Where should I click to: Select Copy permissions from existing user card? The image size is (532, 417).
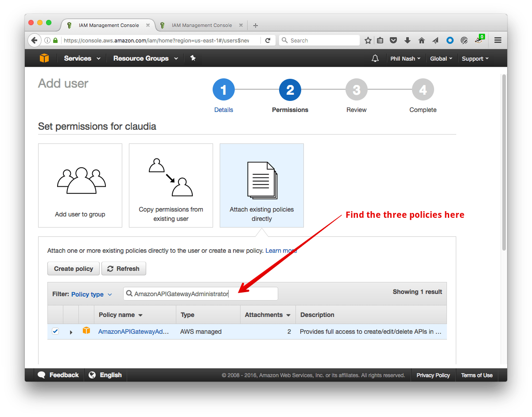171,185
